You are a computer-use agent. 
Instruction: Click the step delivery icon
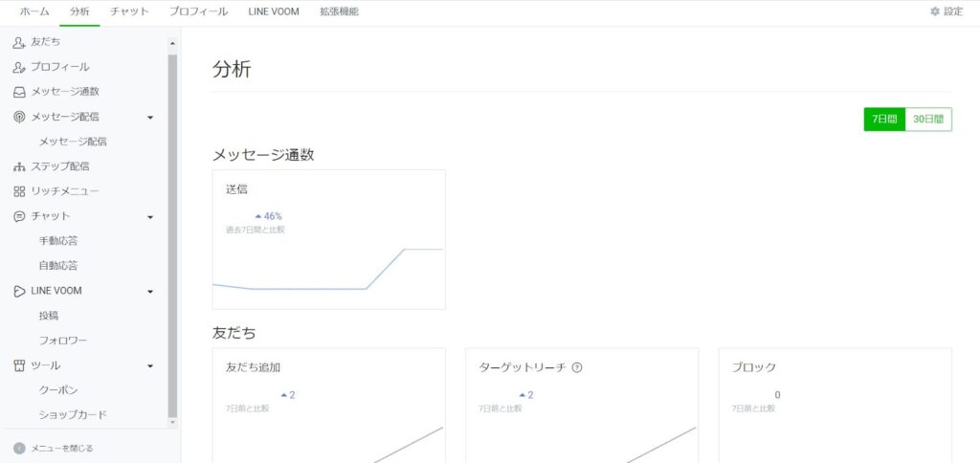(x=19, y=166)
